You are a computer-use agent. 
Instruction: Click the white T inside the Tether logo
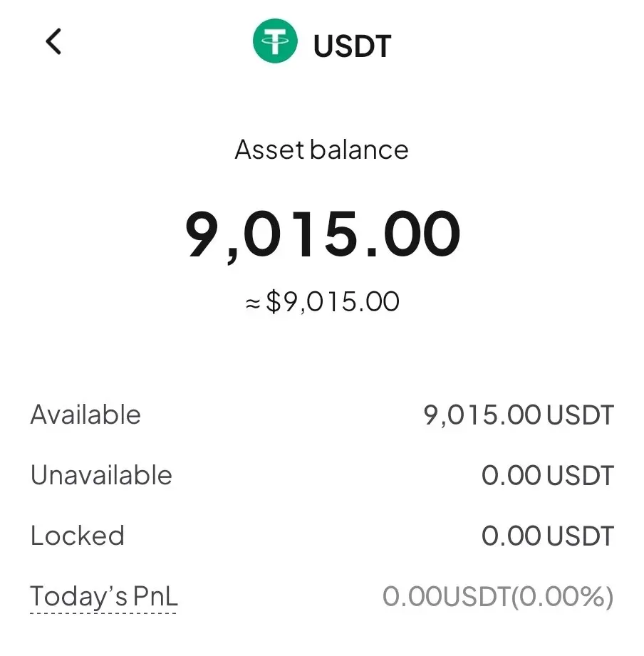pyautogui.click(x=274, y=43)
